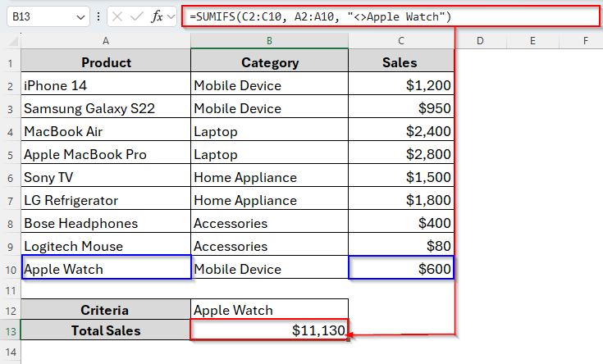Image resolution: width=603 pixels, height=364 pixels.
Task: Select column A header
Action: pos(106,40)
